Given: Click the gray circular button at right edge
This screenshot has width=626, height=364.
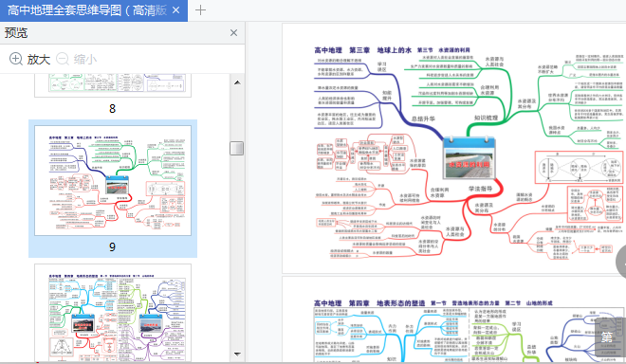Looking at the screenshot, I should pos(621,263).
